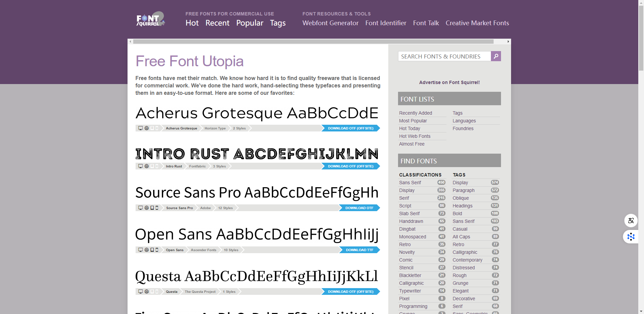Viewport: 644px width, 314px height.
Task: Open the Tags menu in header
Action: [x=278, y=23]
